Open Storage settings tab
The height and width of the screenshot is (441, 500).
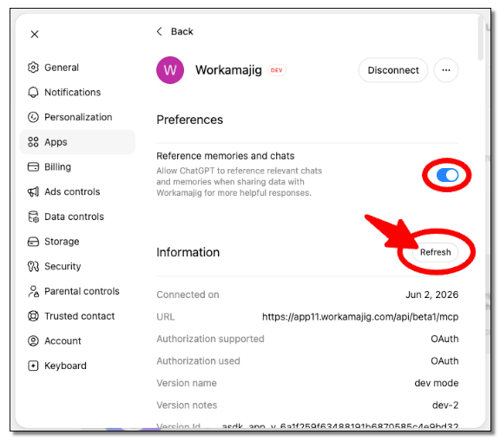tap(77, 241)
